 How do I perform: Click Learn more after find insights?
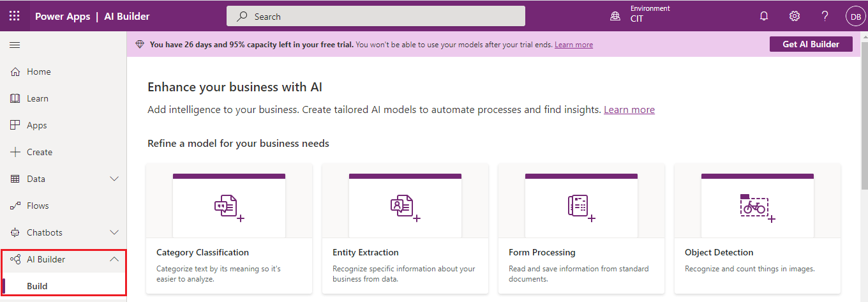[x=629, y=110]
